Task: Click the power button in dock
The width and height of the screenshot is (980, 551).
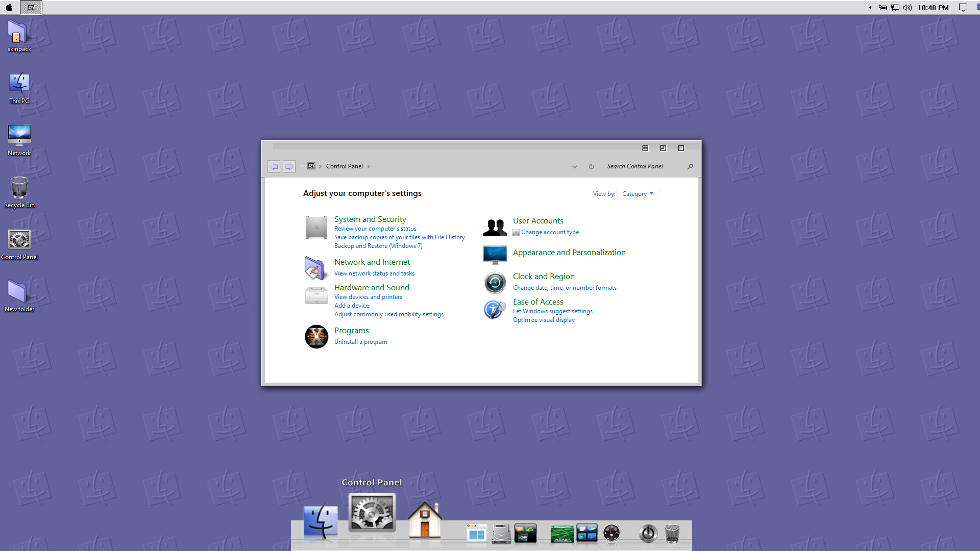Action: click(648, 534)
